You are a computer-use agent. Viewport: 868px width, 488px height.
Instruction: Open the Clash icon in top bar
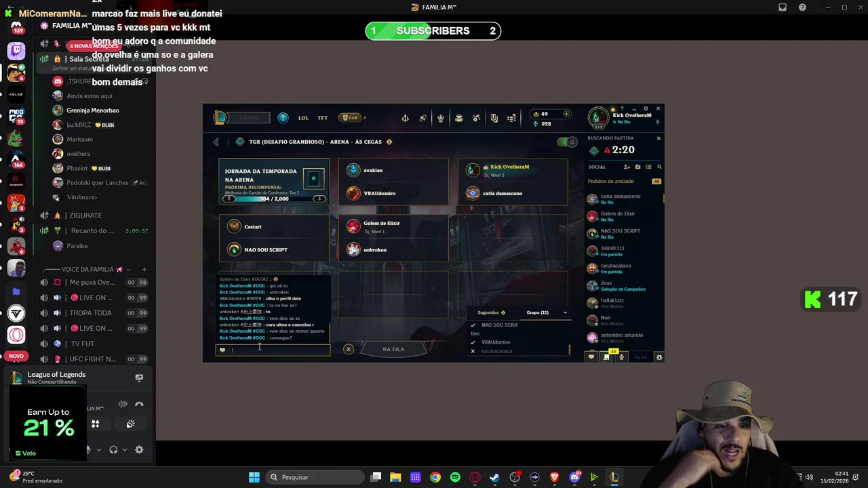point(422,118)
